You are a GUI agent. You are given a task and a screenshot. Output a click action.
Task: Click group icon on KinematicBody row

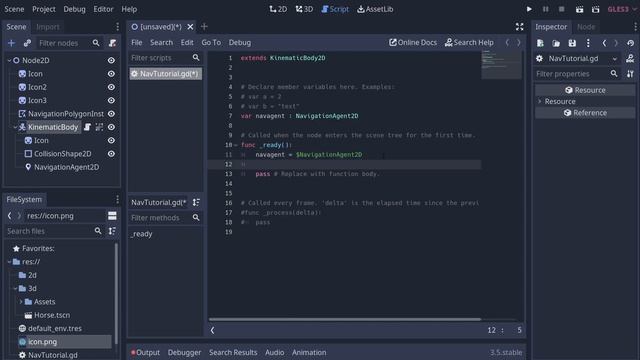[x=99, y=127]
